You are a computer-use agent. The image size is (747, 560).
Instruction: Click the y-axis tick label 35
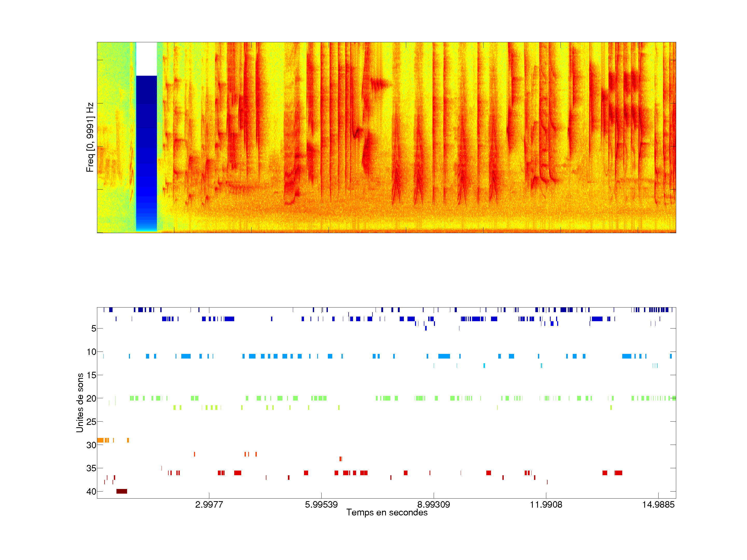(x=91, y=468)
